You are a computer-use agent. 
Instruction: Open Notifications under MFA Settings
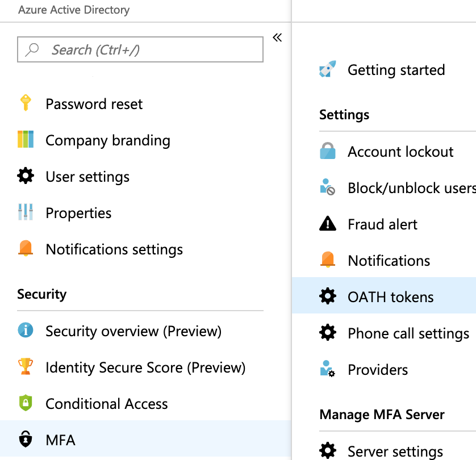coord(389,261)
